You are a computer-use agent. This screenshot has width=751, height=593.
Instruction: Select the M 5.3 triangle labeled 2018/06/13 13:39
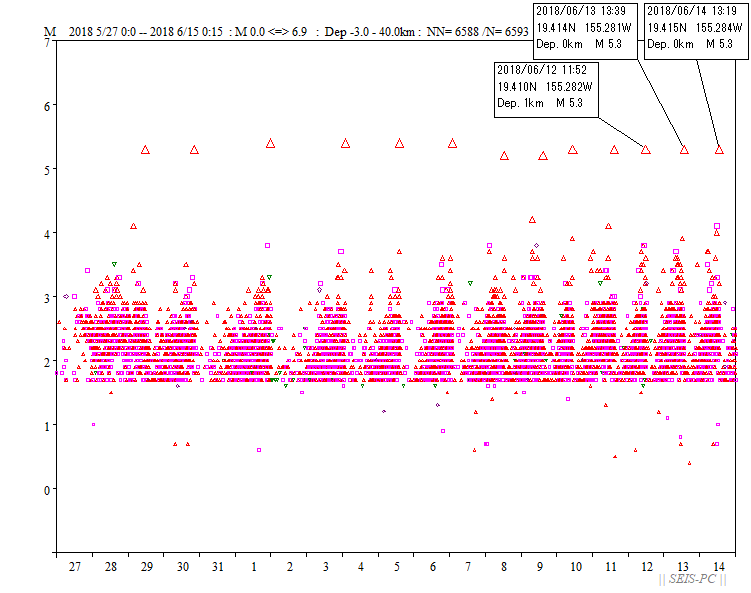(684, 150)
